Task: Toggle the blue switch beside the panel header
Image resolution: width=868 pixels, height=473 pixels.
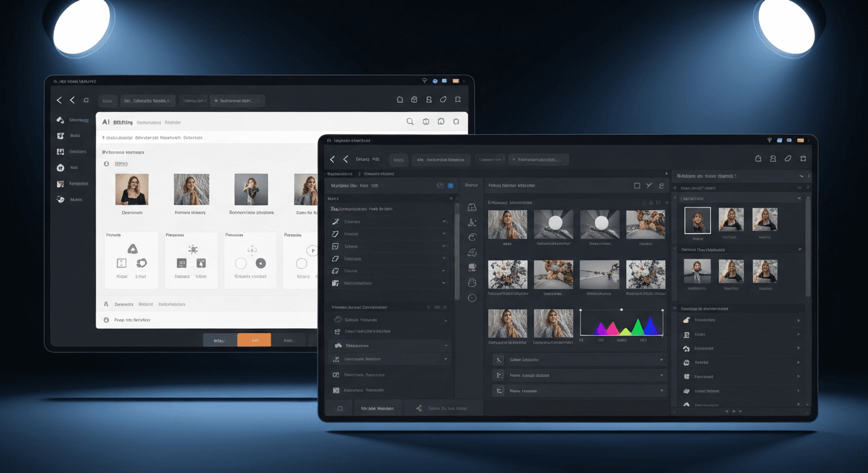Action: click(x=449, y=185)
